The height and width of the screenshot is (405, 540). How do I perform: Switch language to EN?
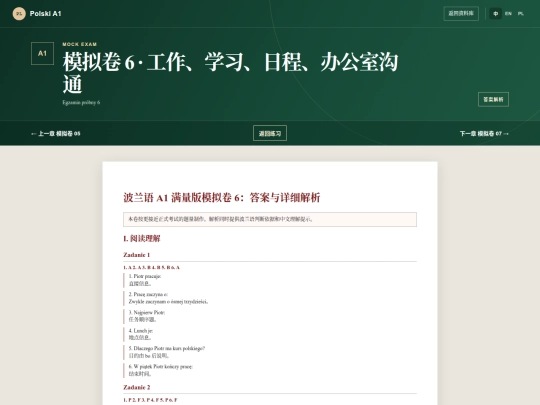point(508,14)
